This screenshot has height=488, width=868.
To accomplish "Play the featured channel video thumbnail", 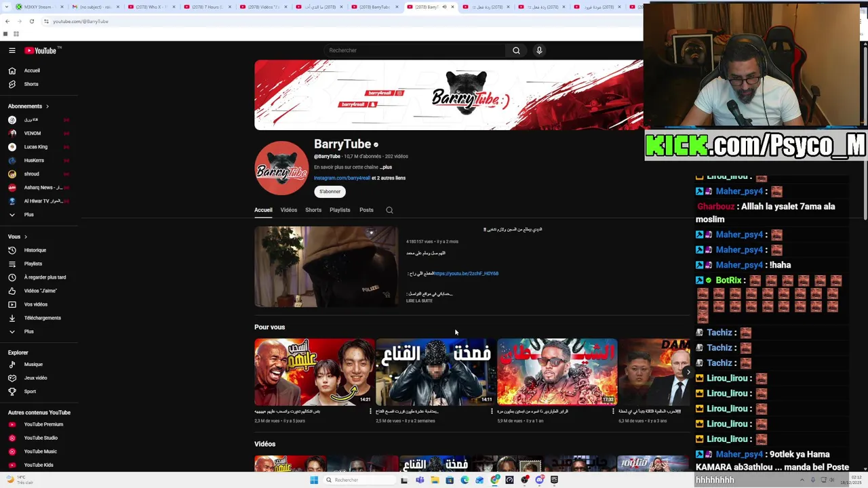I will 326,267.
